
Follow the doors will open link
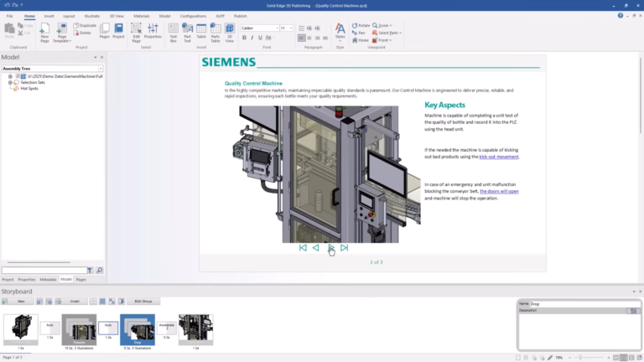click(499, 191)
